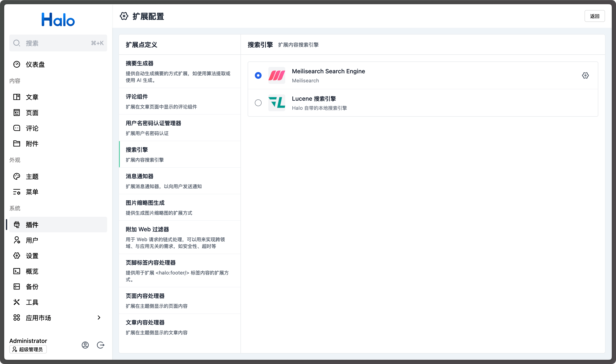Select the 文章 posts icon in sidebar
The image size is (616, 364).
point(17,97)
